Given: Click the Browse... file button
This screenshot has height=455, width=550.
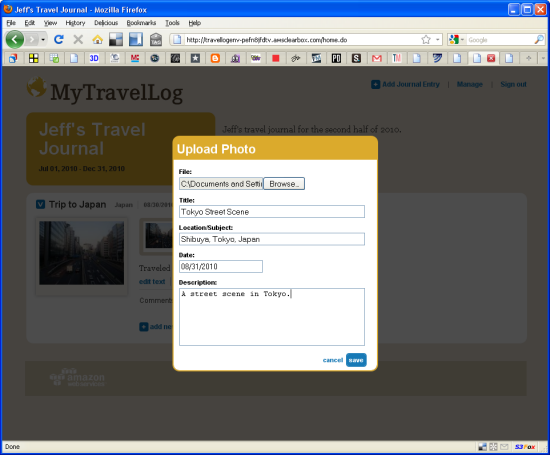Looking at the screenshot, I should (x=284, y=184).
